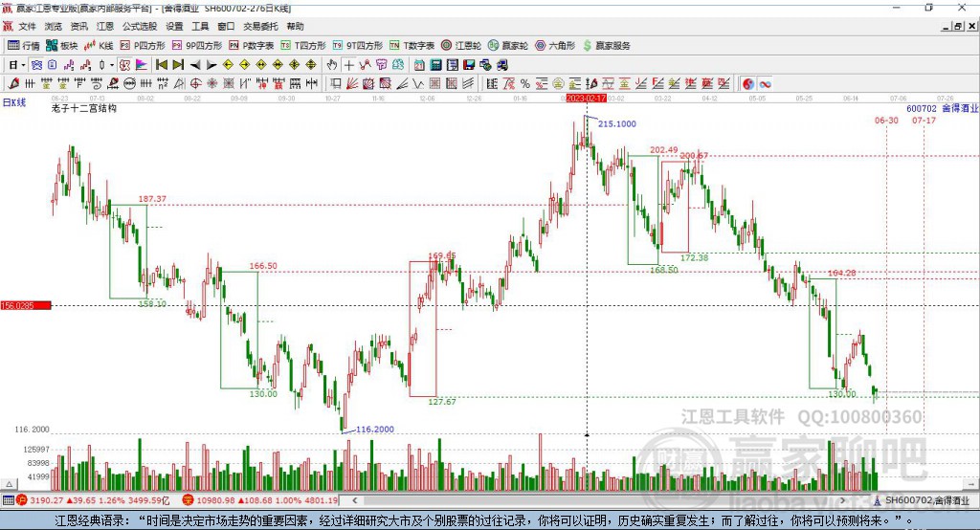980x530 pixels.
Task: Click the horizontal chart scrollbar
Action: pos(600,500)
